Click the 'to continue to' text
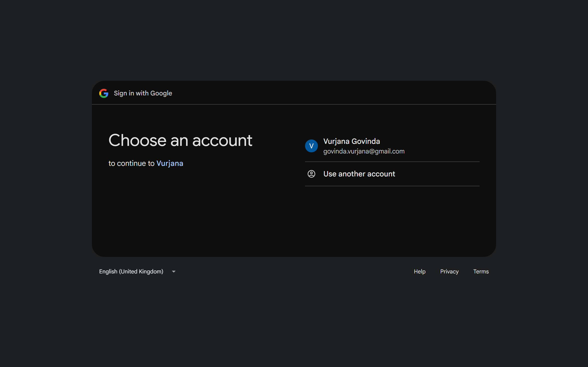Viewport: 588px width, 367px height. pyautogui.click(x=131, y=163)
